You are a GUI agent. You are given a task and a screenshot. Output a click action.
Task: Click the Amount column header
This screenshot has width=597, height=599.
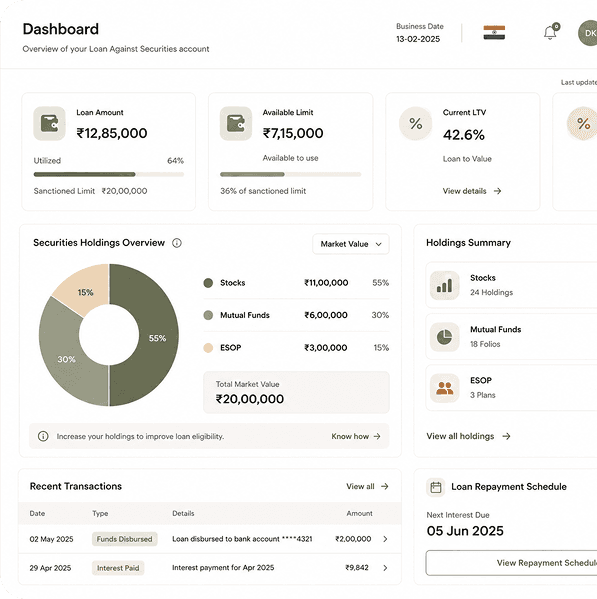tap(359, 513)
